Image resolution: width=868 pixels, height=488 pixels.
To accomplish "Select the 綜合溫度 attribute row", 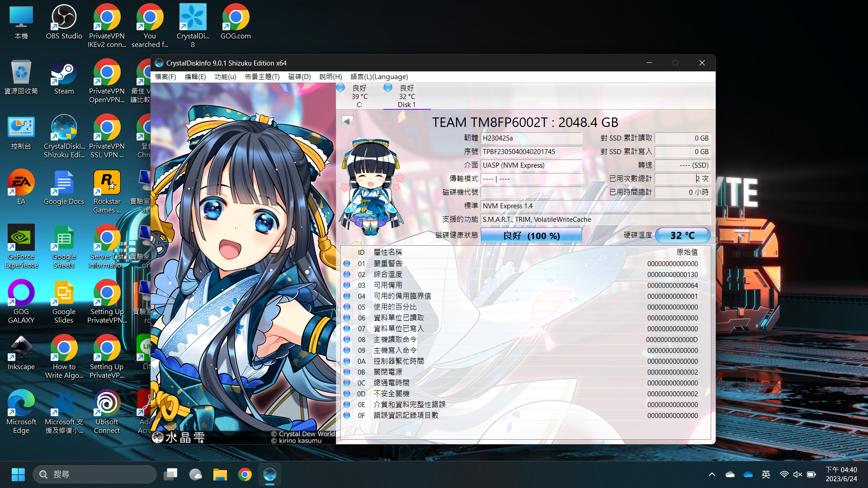I will 526,274.
